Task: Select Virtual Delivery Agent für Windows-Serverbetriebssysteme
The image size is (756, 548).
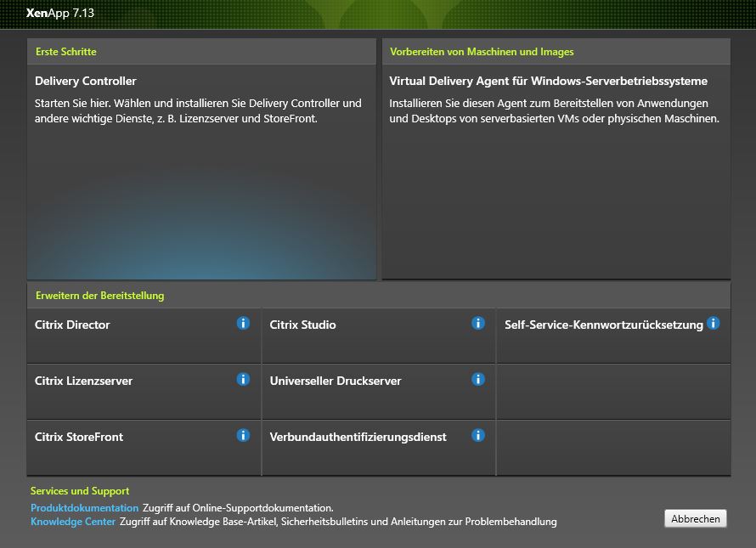Action: click(x=548, y=82)
